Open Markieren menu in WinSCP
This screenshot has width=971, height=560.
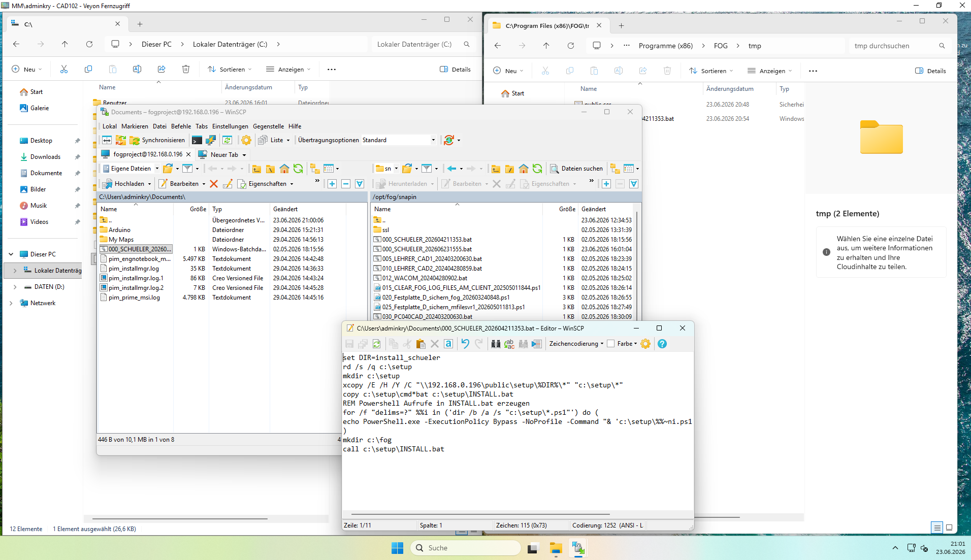135,126
